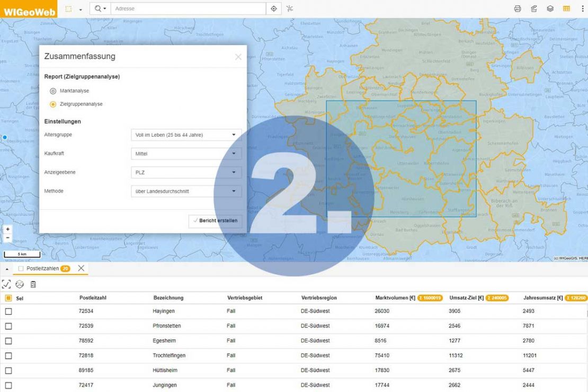Close the Postleitzahlen tab

tap(81, 268)
